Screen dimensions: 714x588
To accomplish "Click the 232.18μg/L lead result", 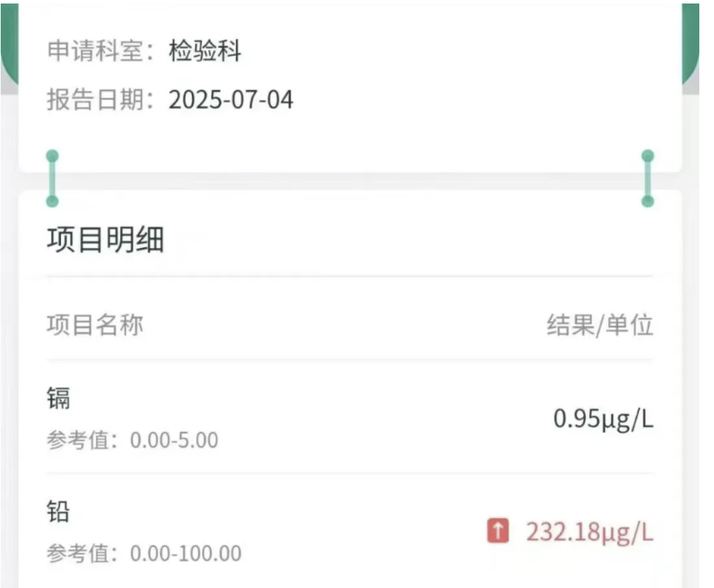I will click(590, 531).
